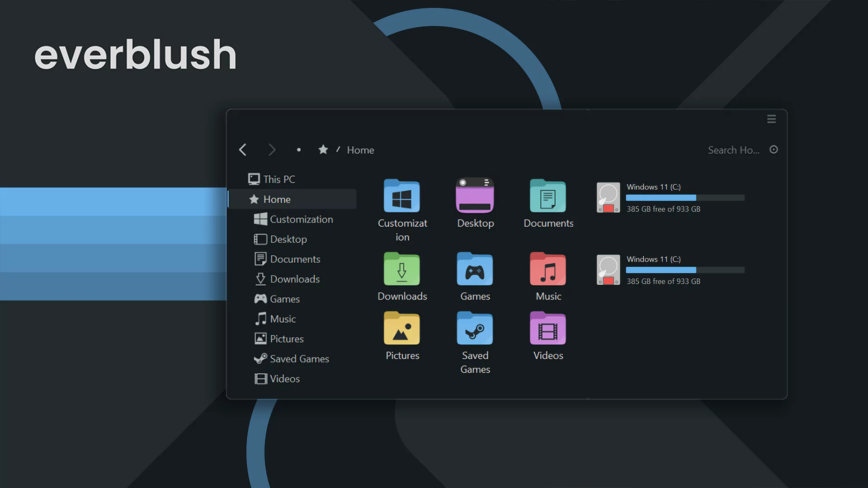Select Games in the sidebar tree
Image resolution: width=868 pixels, height=488 pixels.
tap(284, 299)
